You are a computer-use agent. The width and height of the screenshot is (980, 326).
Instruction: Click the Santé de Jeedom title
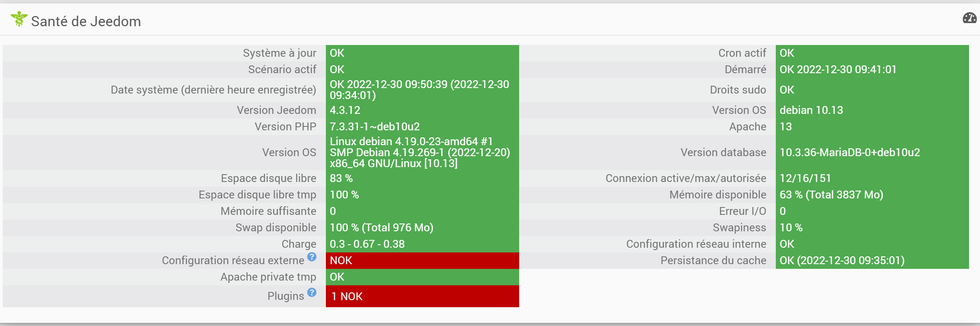tap(86, 22)
